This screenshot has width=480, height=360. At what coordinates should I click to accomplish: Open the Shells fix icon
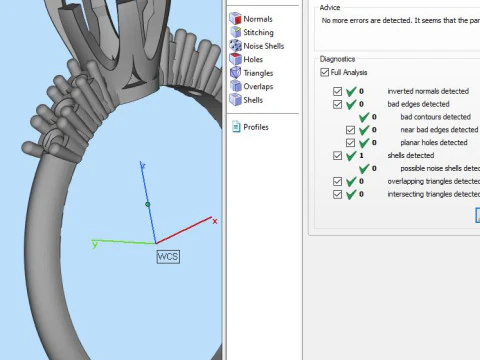[235, 100]
